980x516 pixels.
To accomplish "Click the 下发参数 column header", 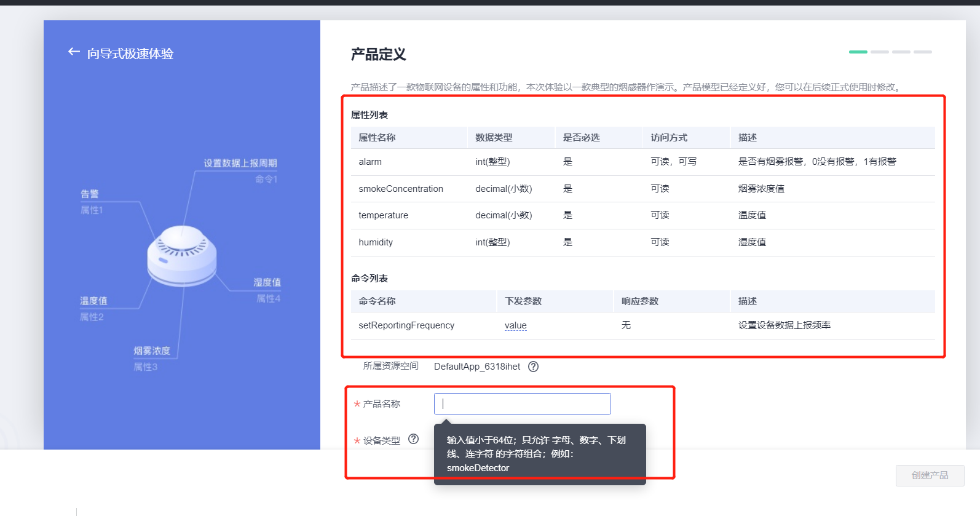I will click(x=523, y=301).
